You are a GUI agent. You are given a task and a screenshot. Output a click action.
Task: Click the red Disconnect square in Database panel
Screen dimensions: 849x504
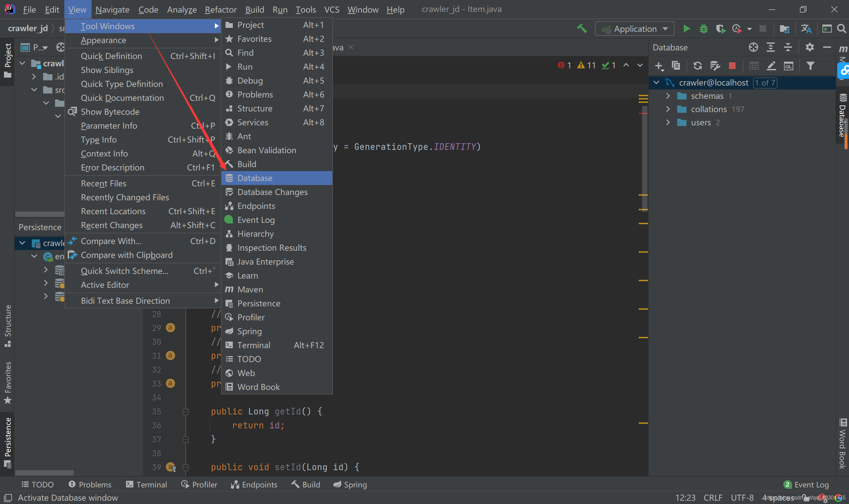click(732, 66)
